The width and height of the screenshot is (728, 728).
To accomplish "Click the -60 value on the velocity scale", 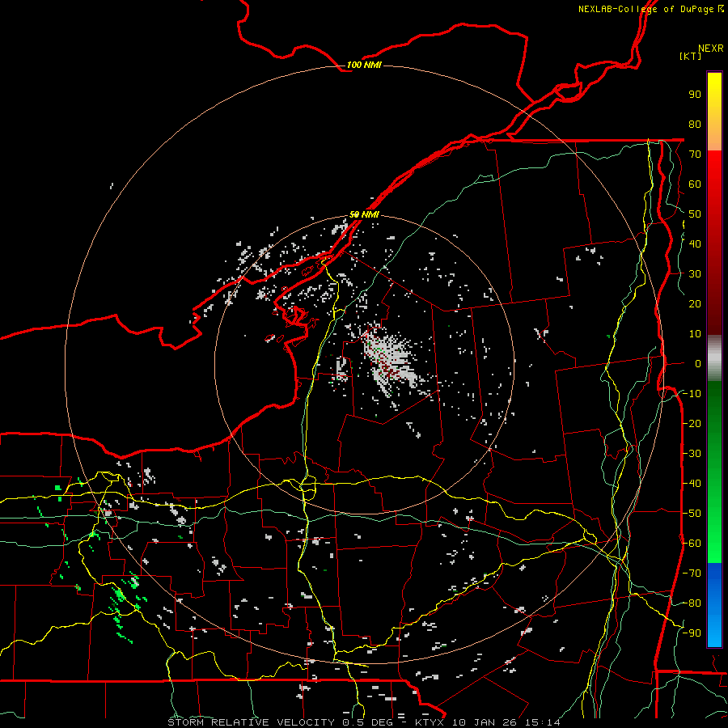I will [692, 544].
